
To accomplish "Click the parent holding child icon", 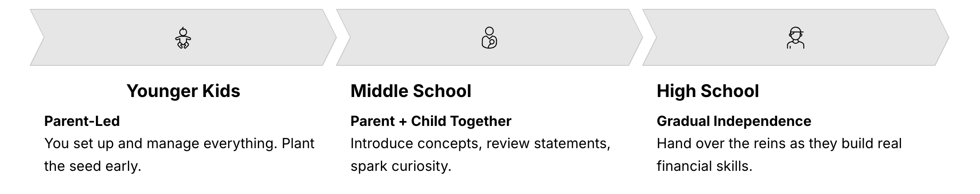I will click(489, 38).
